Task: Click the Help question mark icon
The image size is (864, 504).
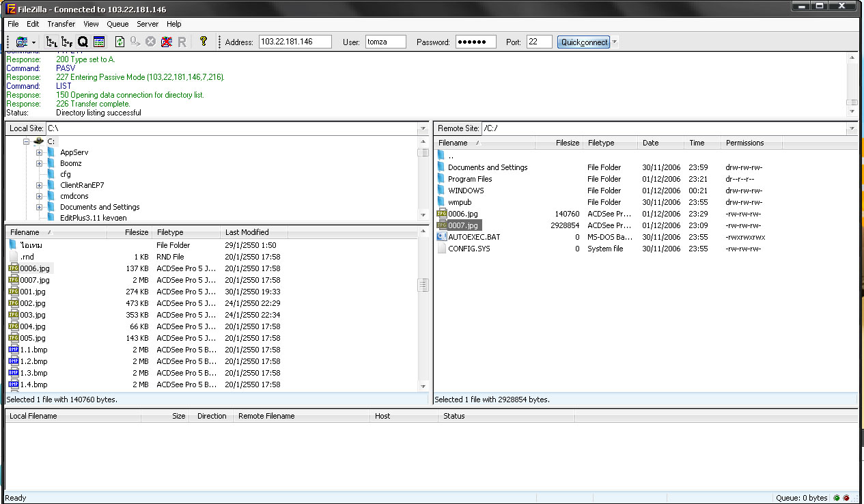Action: 203,42
